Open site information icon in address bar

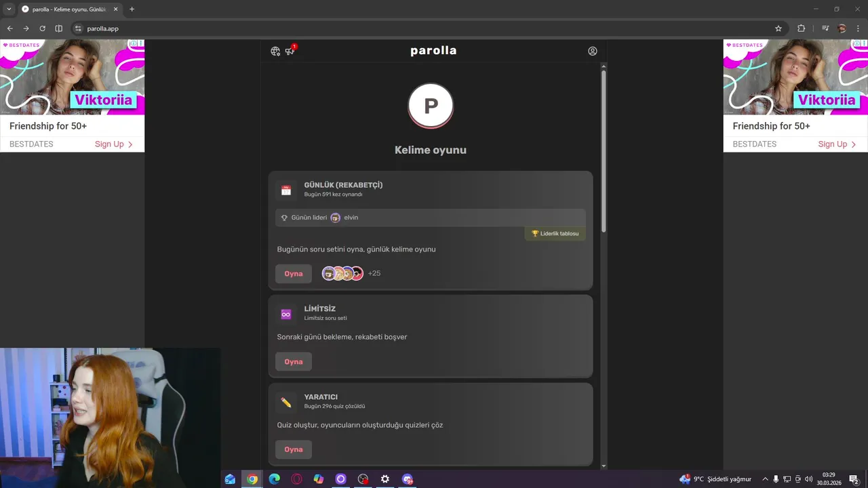[78, 28]
